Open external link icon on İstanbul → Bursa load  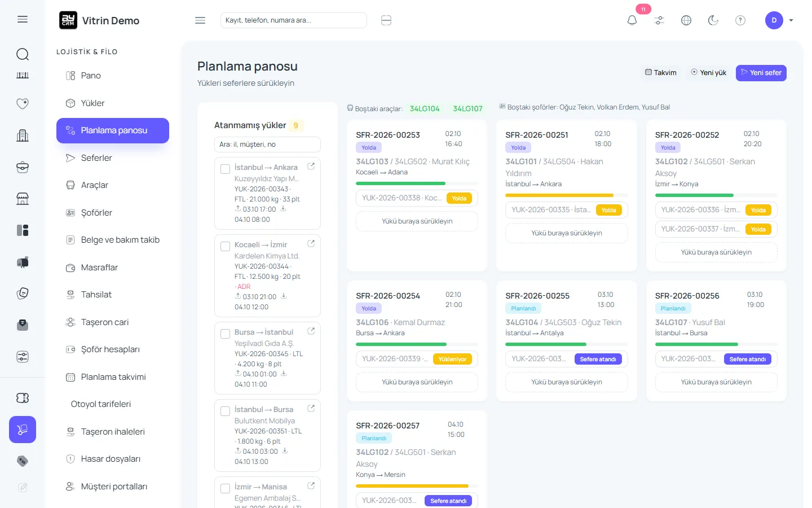pyautogui.click(x=311, y=409)
